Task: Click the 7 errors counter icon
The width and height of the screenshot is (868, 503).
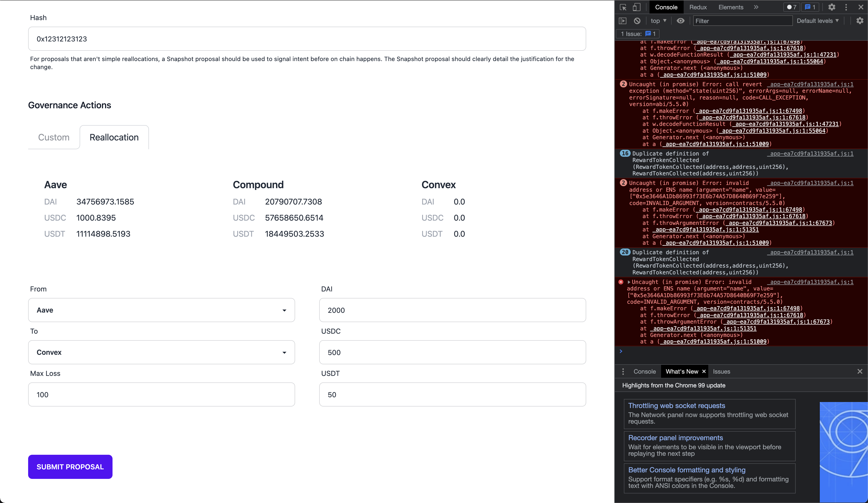Action: point(791,7)
